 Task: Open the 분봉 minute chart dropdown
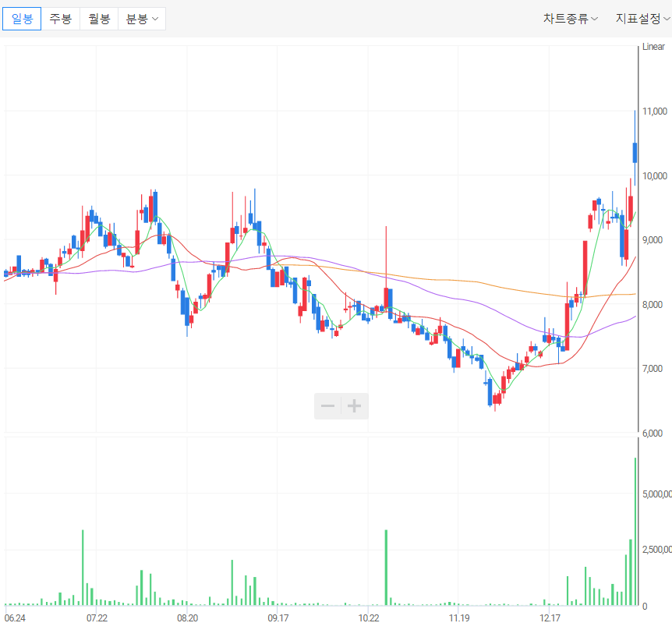click(142, 19)
